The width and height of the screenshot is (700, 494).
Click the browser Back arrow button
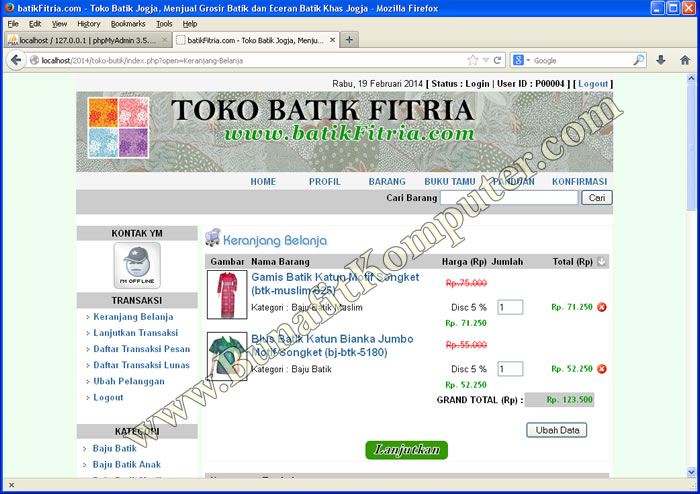pyautogui.click(x=16, y=60)
